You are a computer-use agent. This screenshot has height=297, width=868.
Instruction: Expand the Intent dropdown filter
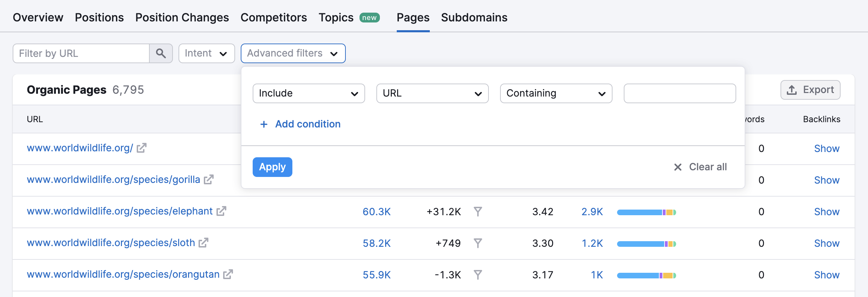pos(206,53)
